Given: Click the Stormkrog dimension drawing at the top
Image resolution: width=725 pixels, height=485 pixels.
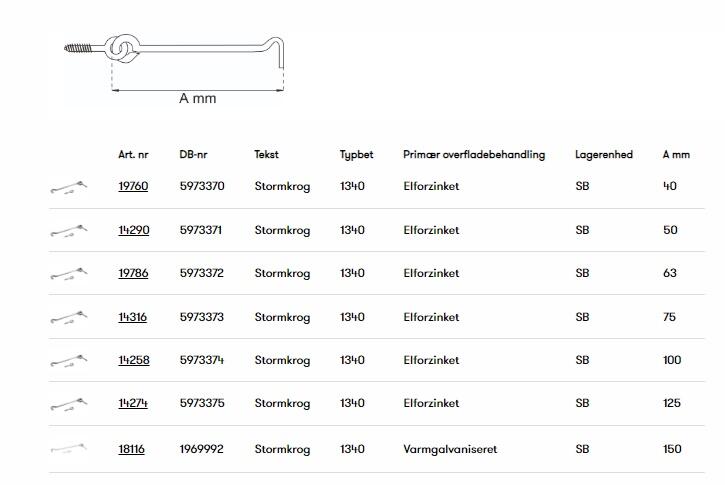Looking at the screenshot, I should pos(175,60).
